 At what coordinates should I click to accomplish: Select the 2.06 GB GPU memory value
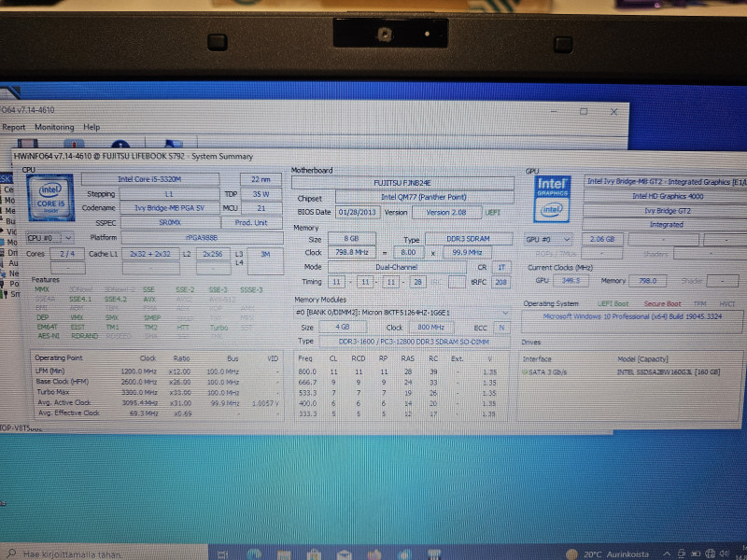click(602, 239)
